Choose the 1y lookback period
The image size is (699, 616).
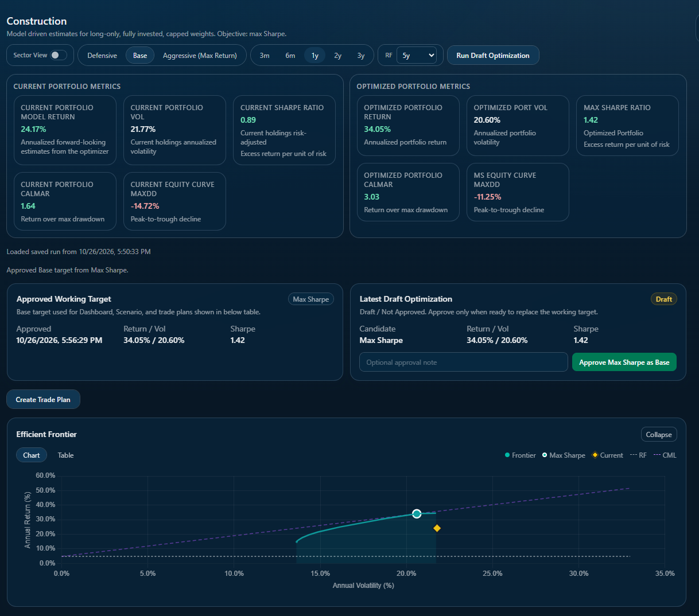pyautogui.click(x=315, y=56)
